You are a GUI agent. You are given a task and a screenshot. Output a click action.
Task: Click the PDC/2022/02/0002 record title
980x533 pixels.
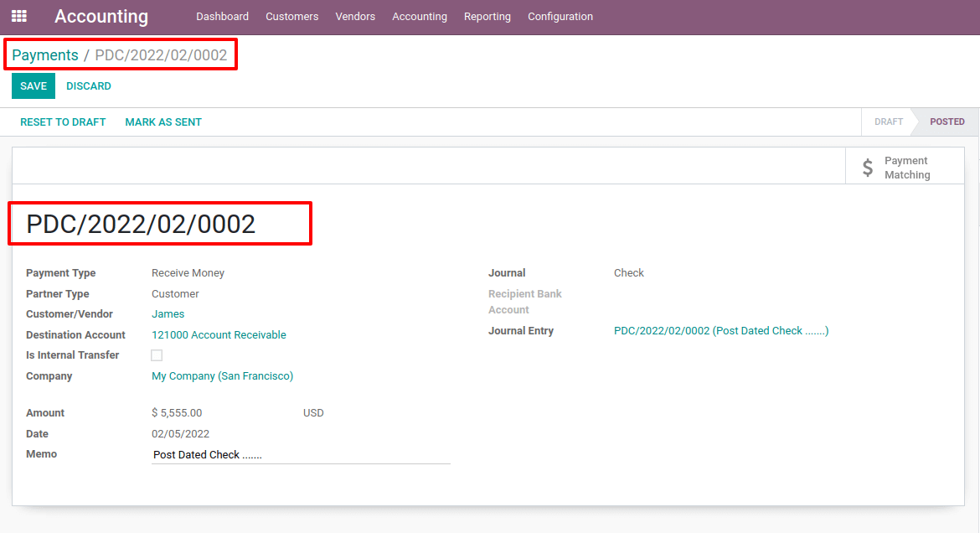coord(141,224)
